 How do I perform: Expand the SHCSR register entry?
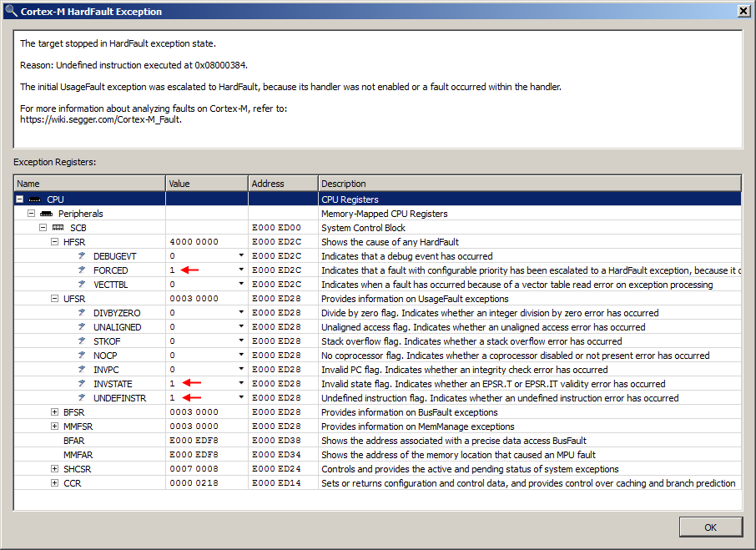pos(53,468)
